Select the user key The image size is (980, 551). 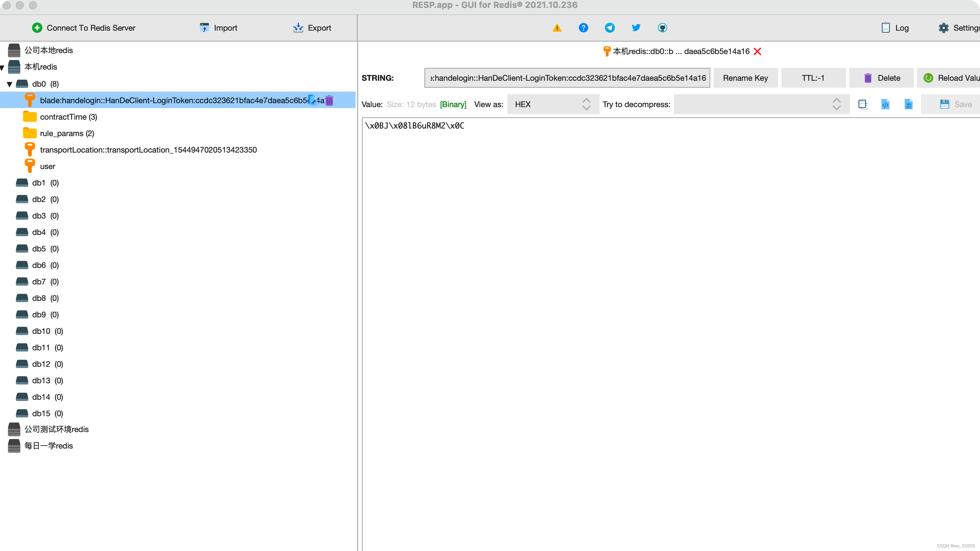coord(47,166)
